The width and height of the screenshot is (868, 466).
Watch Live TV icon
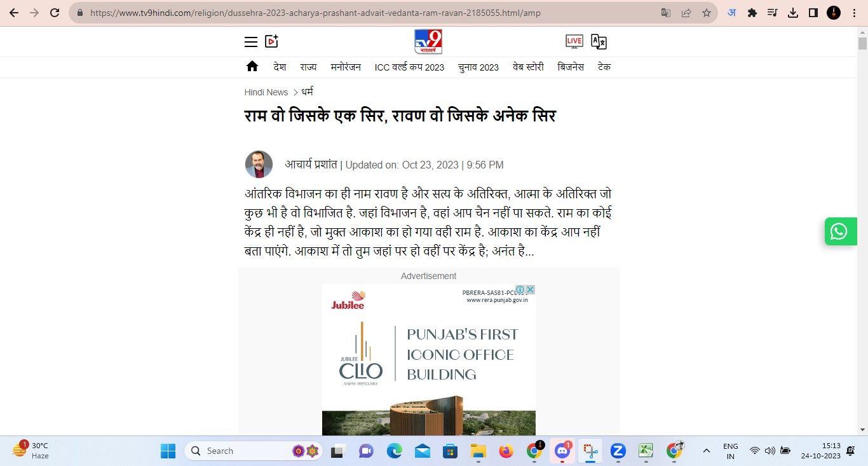(x=574, y=42)
